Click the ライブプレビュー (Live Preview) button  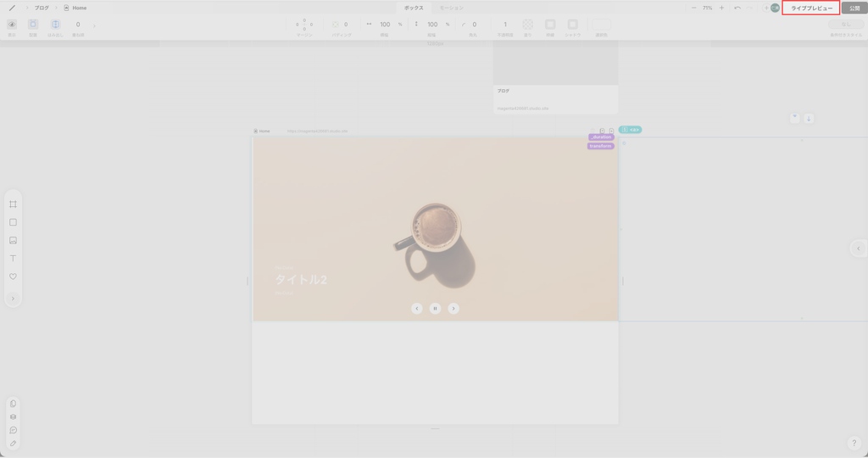click(811, 8)
